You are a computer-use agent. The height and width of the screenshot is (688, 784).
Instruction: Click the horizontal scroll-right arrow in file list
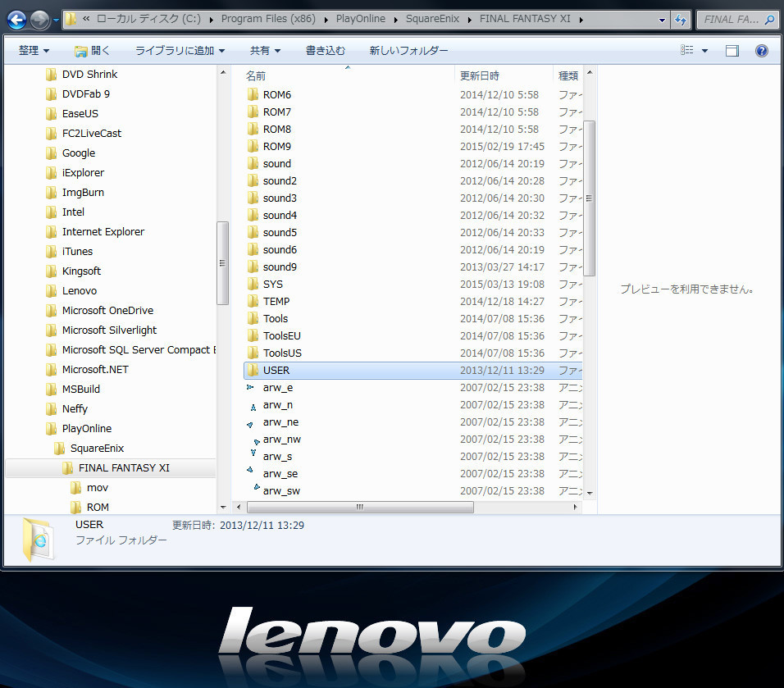(x=576, y=507)
